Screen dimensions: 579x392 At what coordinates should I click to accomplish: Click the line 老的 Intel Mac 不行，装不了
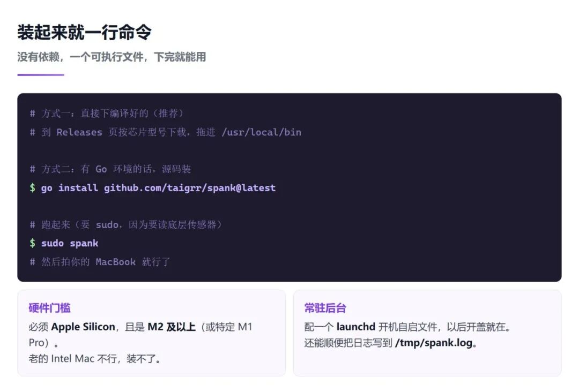[94, 358]
